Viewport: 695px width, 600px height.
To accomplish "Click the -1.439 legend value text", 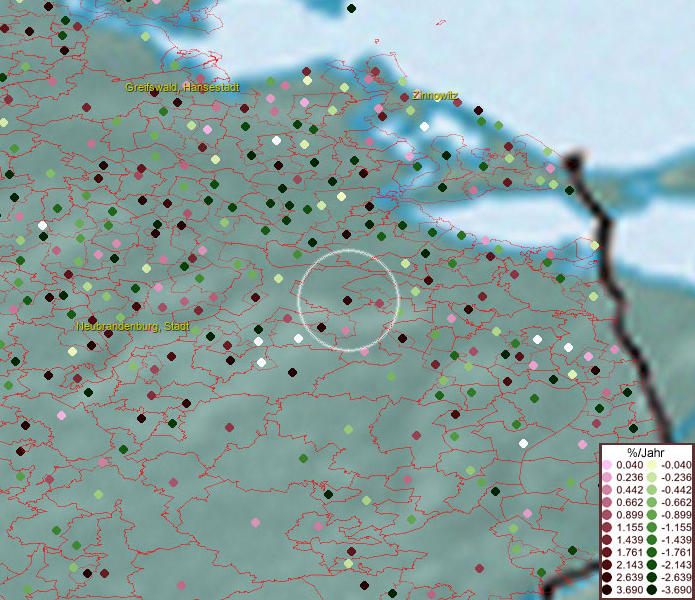I will [x=676, y=540].
